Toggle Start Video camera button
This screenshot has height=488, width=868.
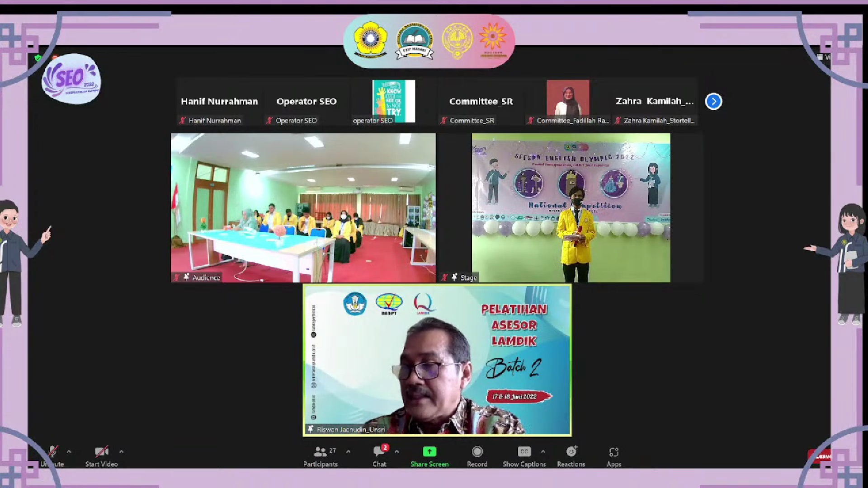(102, 456)
